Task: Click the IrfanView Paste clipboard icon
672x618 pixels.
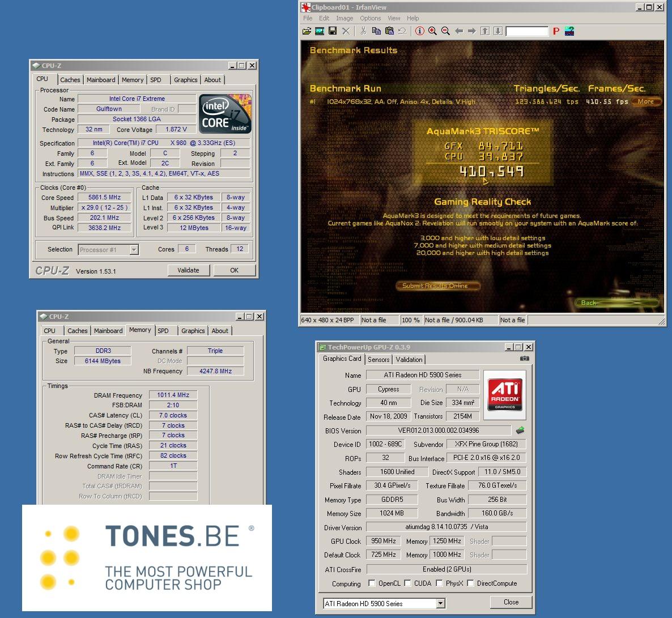Action: pyautogui.click(x=389, y=31)
